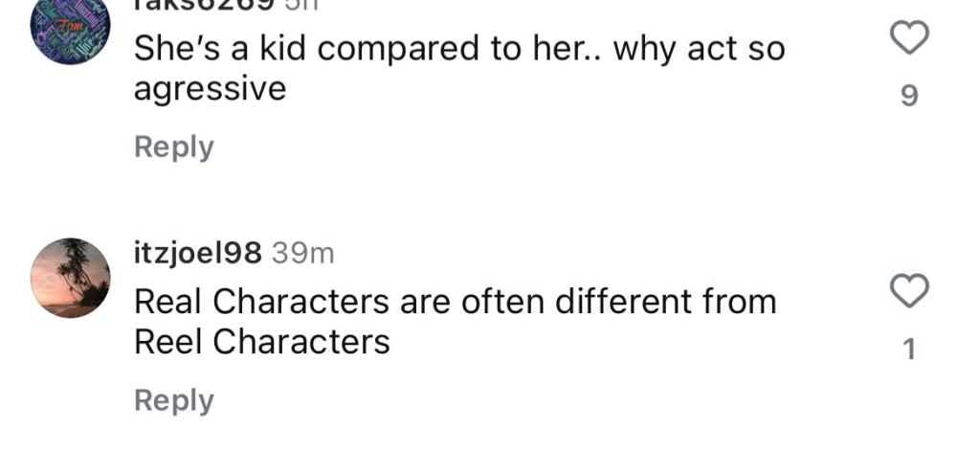Tap the heart on itzjoel98's comment
Screen dimensions: 980x454
coord(909,290)
